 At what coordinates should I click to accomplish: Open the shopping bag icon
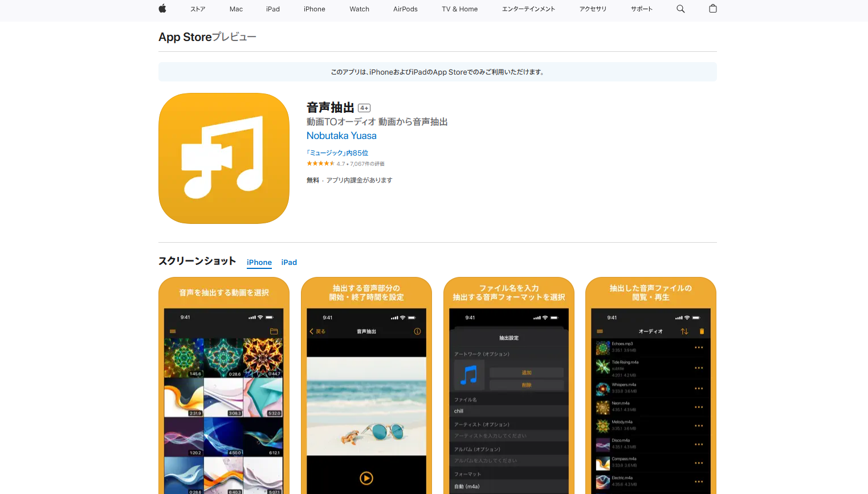713,9
